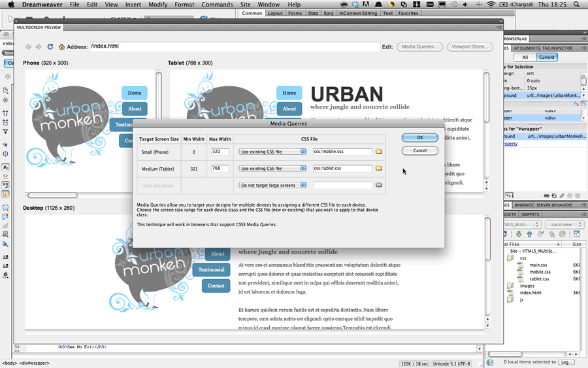Click the Synchronize icon in Files panel
Image resolution: width=588 pixels, height=368 pixels.
click(563, 234)
